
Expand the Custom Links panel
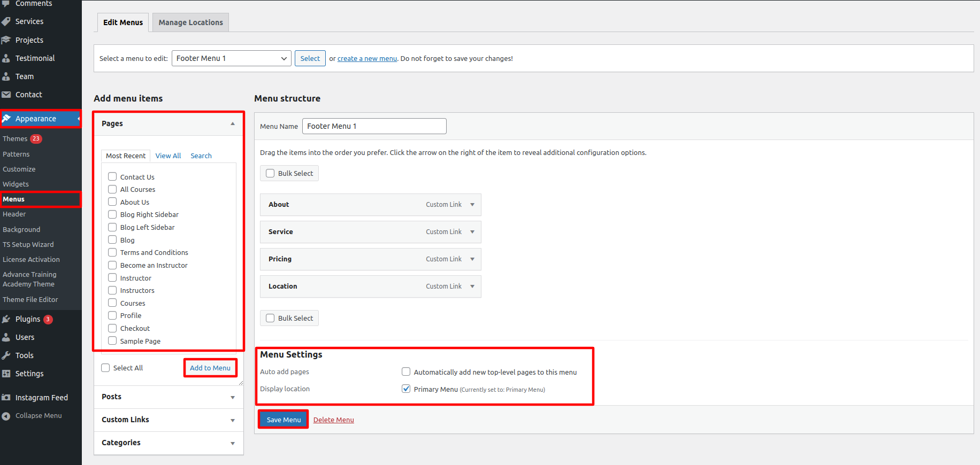(232, 420)
